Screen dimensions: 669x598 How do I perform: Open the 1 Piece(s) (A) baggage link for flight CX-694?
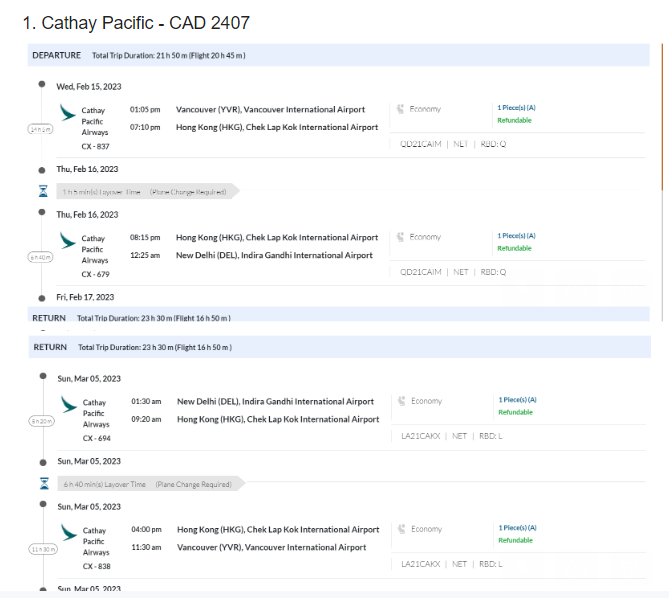(x=517, y=400)
